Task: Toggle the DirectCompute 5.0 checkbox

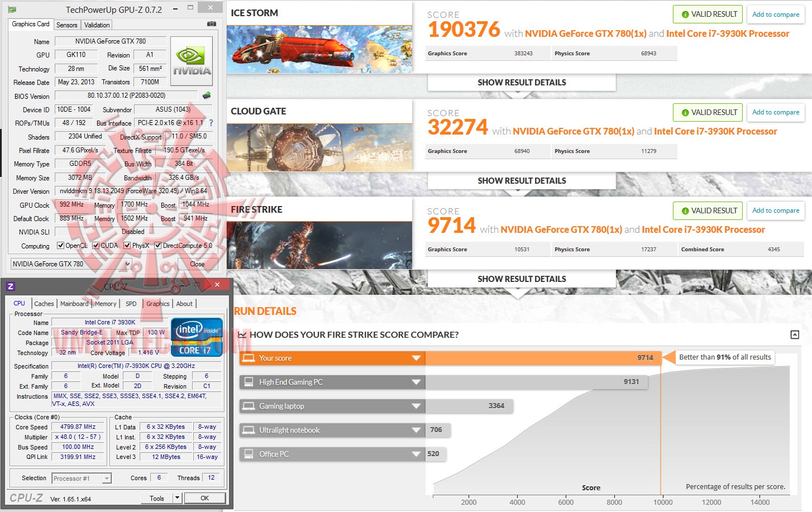Action: tap(158, 246)
